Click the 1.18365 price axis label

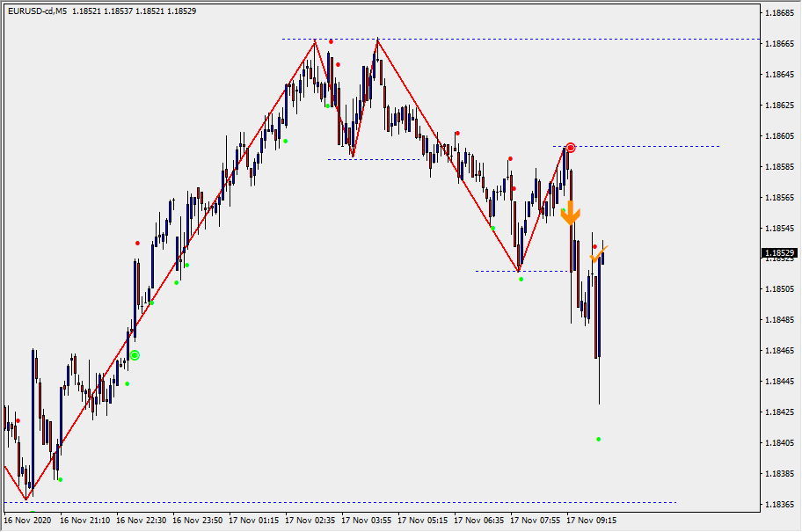780,505
